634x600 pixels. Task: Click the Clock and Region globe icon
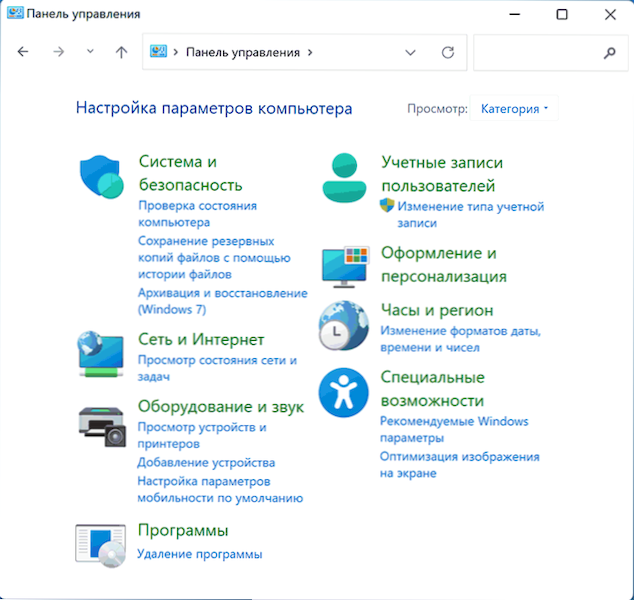(x=344, y=325)
